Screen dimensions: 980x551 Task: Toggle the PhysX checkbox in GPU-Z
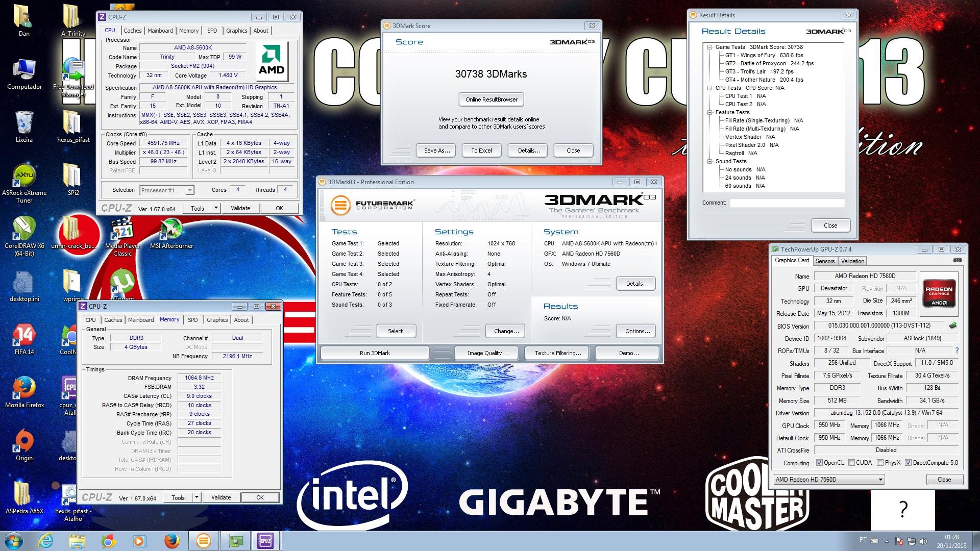880,463
